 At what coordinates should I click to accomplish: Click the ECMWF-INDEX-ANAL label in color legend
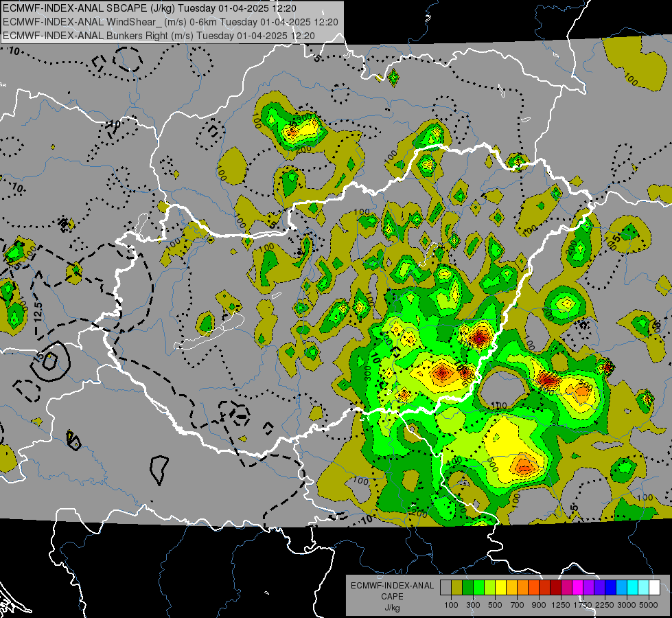tap(392, 586)
